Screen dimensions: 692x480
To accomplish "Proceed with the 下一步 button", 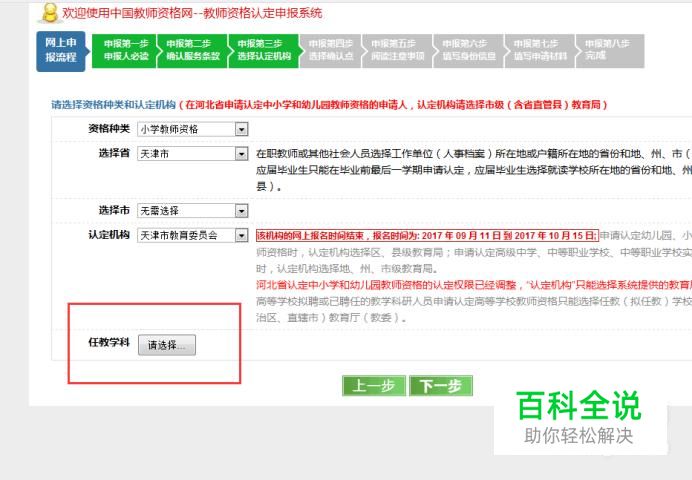I will click(x=441, y=386).
